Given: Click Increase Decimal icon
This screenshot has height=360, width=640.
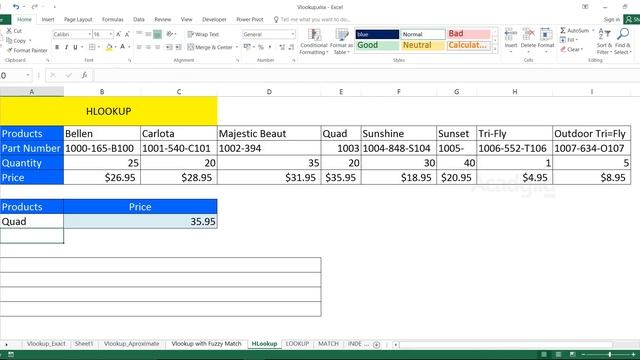Looking at the screenshot, I should pos(282,47).
